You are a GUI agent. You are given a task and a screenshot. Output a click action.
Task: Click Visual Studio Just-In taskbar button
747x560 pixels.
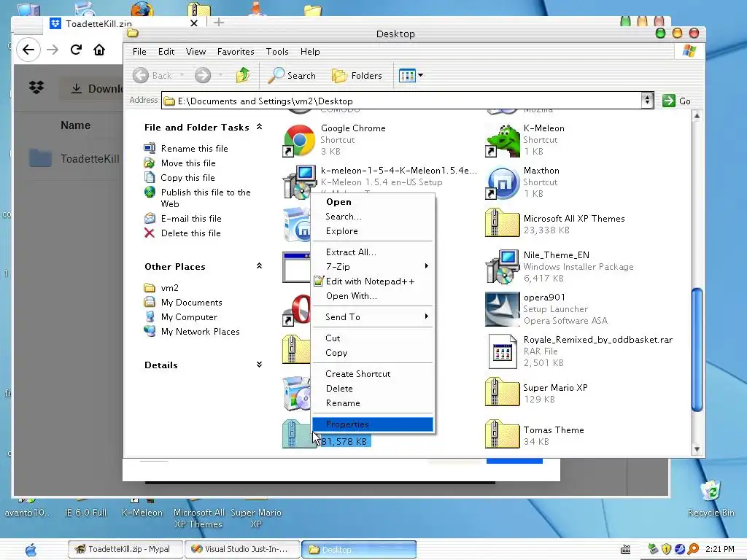[242, 549]
